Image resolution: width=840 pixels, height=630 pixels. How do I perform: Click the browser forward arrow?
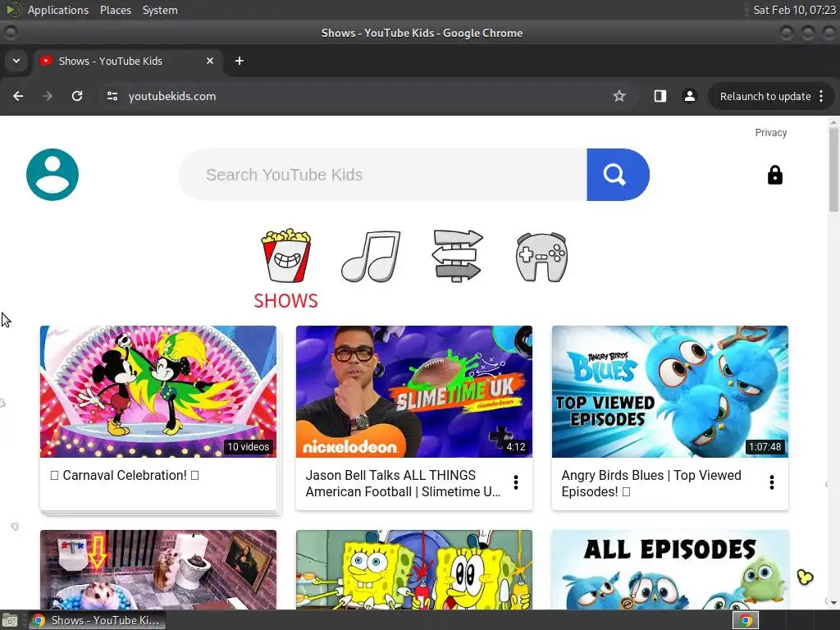(48, 97)
